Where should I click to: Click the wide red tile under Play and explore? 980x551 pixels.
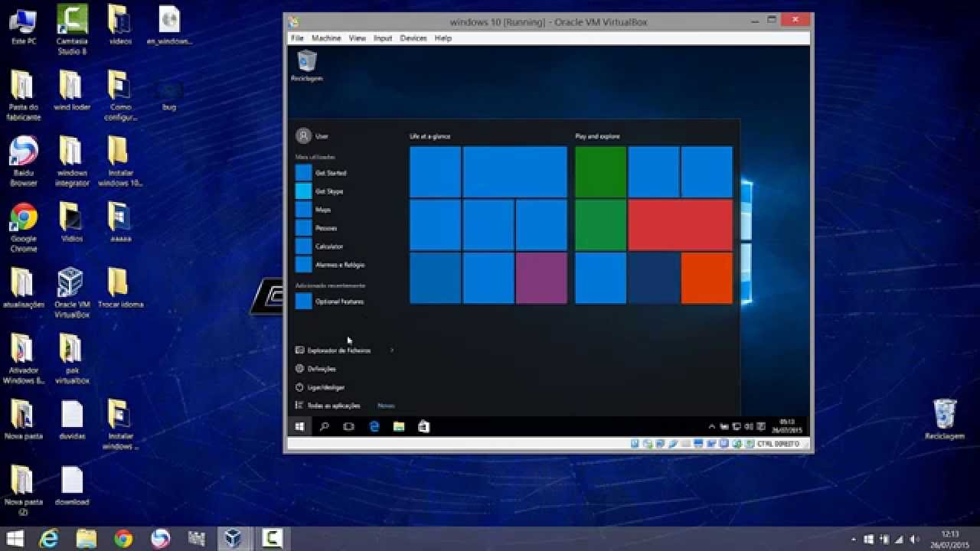tap(681, 225)
